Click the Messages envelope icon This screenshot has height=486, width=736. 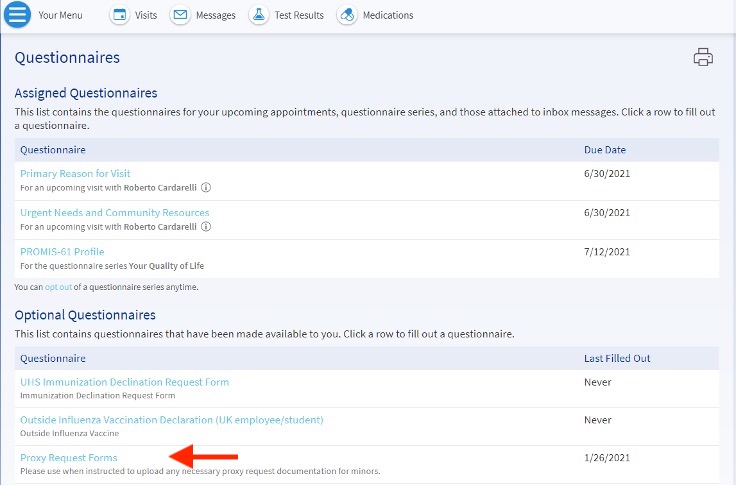180,15
